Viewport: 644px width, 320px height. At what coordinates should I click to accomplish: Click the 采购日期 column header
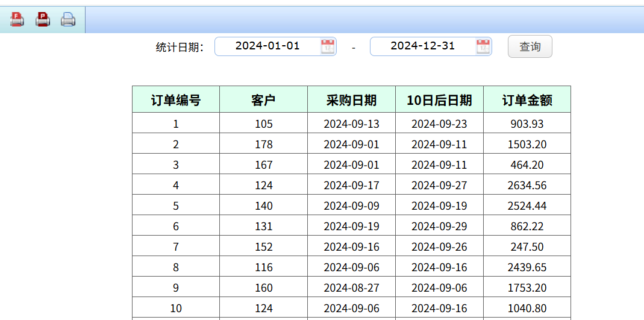pyautogui.click(x=352, y=99)
